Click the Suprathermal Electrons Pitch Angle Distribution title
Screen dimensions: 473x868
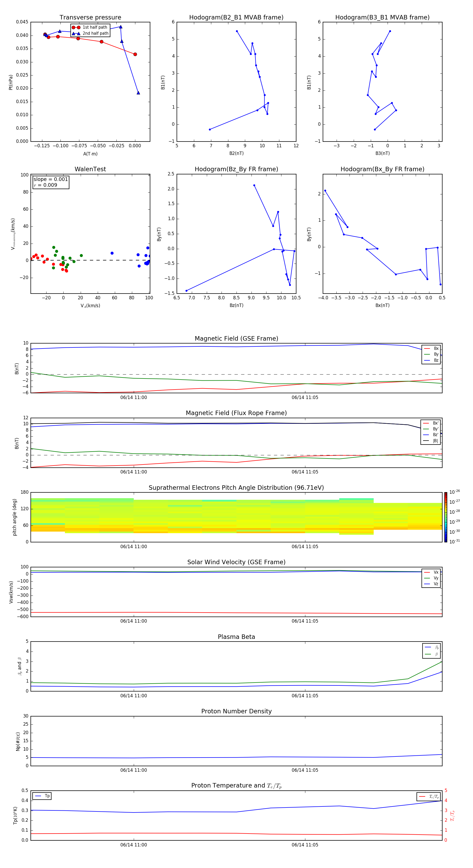(x=236, y=488)
